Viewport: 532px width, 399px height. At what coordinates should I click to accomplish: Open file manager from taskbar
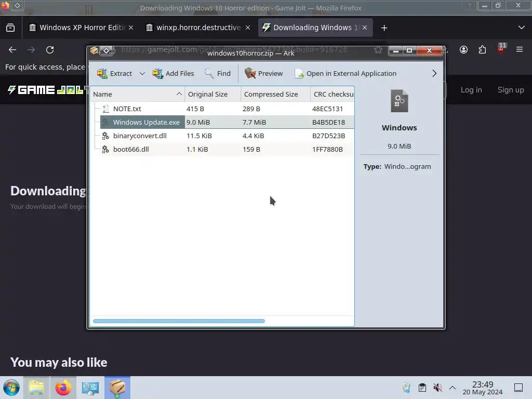pos(36,388)
